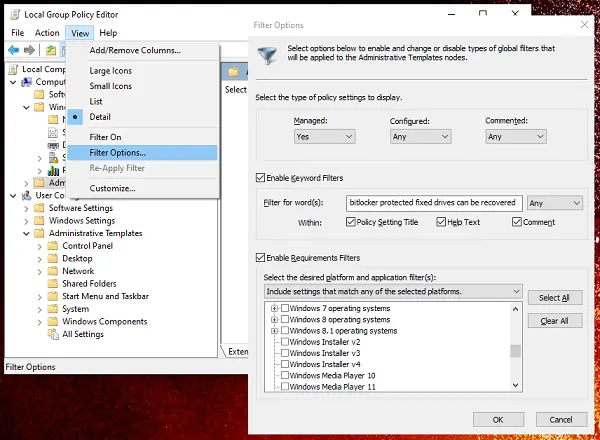Open the Action menu
600x440 pixels.
tap(47, 33)
